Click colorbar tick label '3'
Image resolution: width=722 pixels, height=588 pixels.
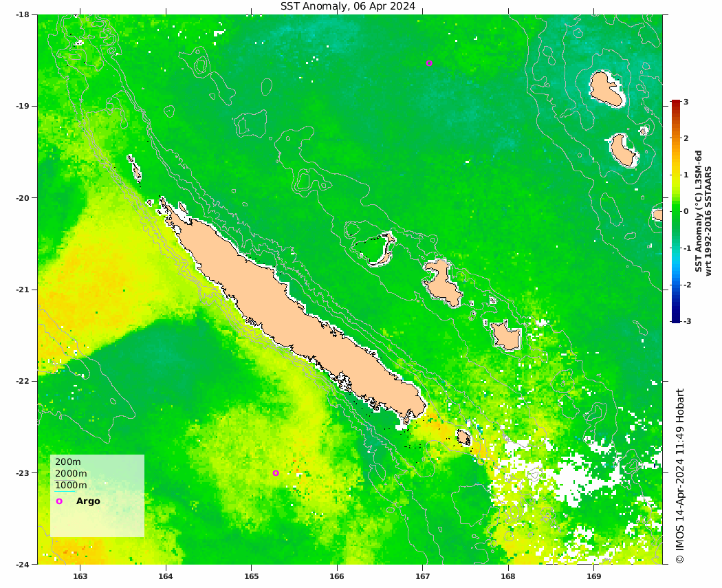click(686, 102)
